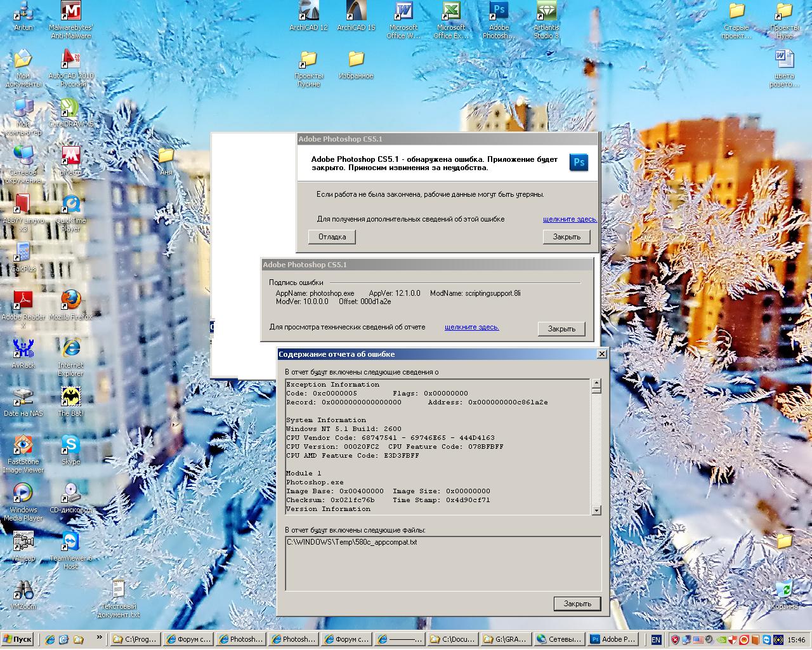Image resolution: width=812 pixels, height=650 pixels.
Task: Open the Проекты Лусине folder
Action: (308, 68)
